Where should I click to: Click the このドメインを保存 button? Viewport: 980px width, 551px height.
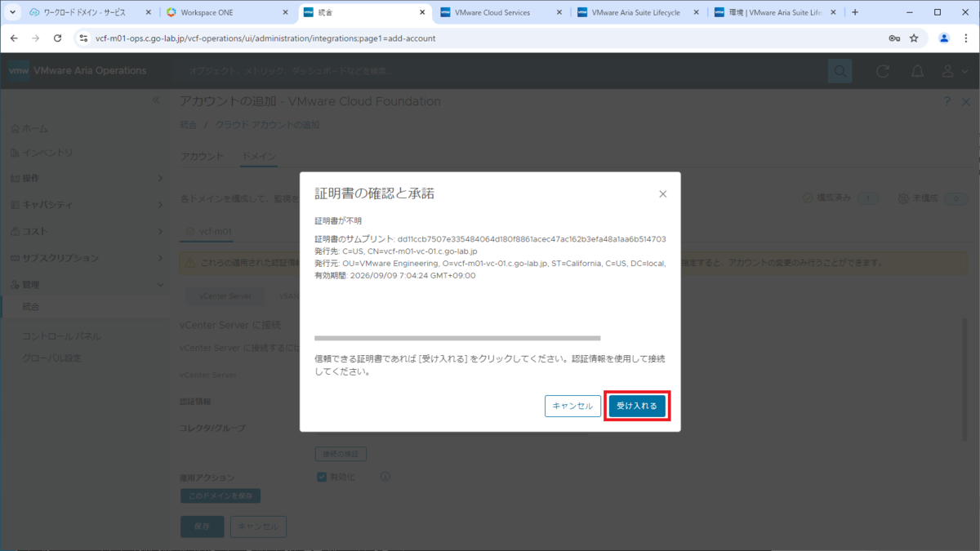[x=220, y=495]
